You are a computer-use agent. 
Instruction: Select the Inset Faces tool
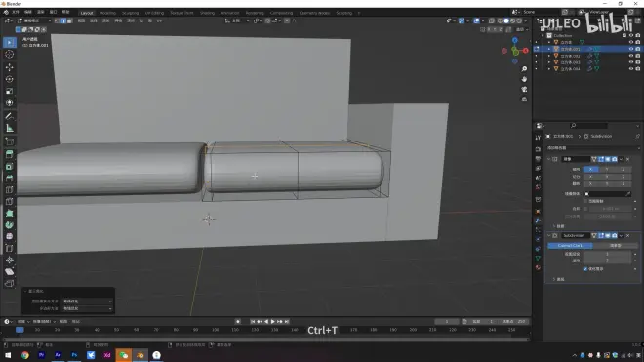tap(10, 167)
